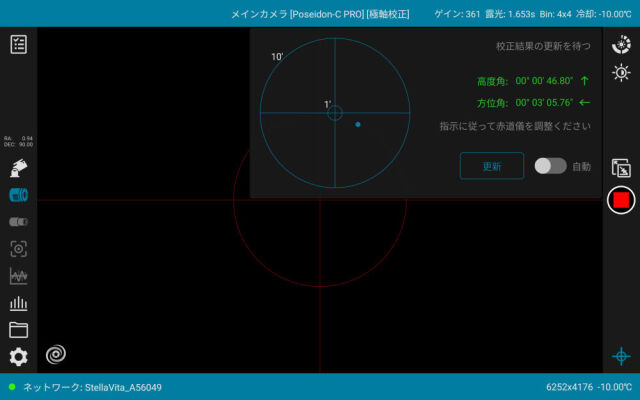The width and height of the screenshot is (640, 400).
Task: Toggle the blue crosshair reticle icon
Action: pos(621,357)
